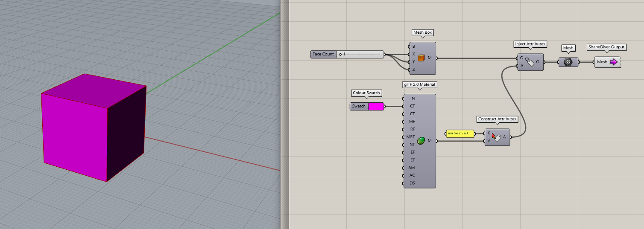
Task: Click the Inject Attributes tag icon
Action: pyautogui.click(x=529, y=62)
